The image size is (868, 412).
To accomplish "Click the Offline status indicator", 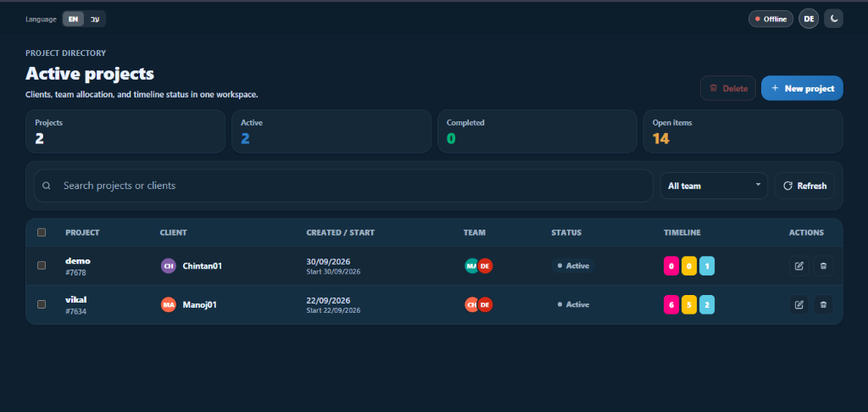I will 771,19.
